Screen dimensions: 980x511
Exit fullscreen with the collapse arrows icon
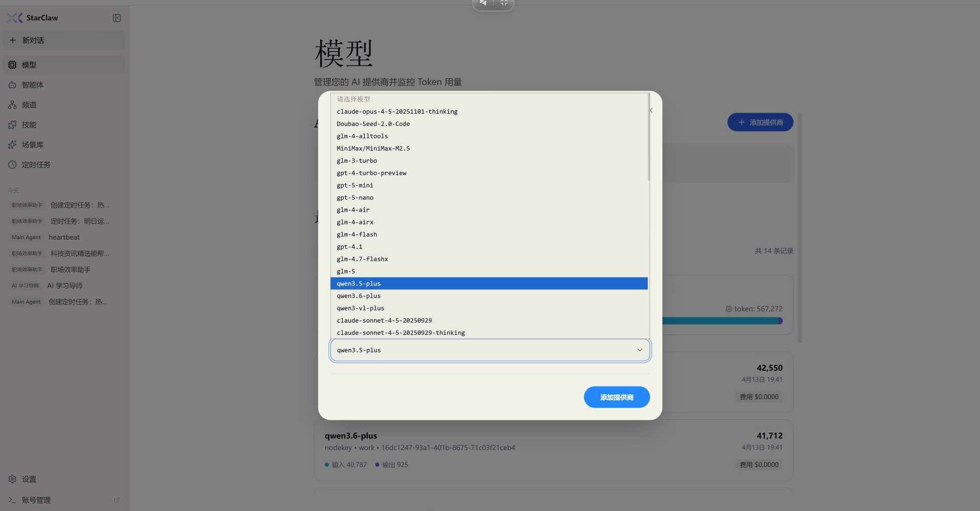click(x=504, y=3)
